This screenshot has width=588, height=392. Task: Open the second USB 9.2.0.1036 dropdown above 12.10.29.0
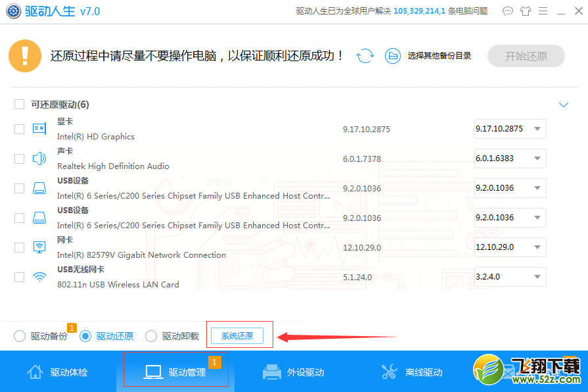tap(510, 218)
